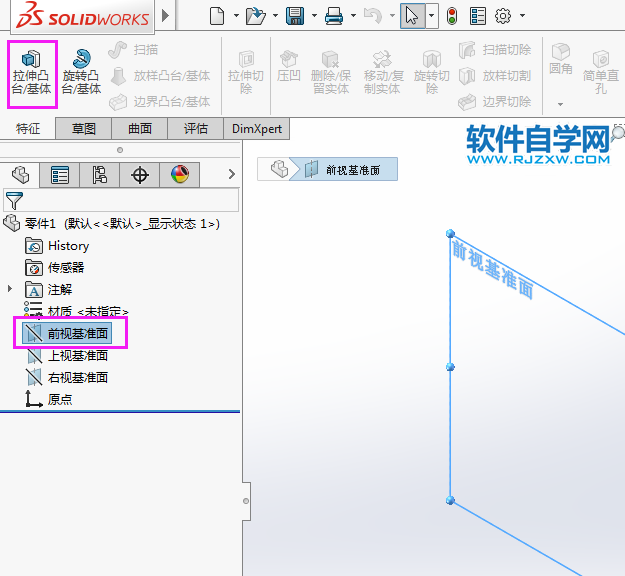Select the Boundary Cut (边界切除) tool
Image resolution: width=625 pixels, height=576 pixels.
[495, 102]
